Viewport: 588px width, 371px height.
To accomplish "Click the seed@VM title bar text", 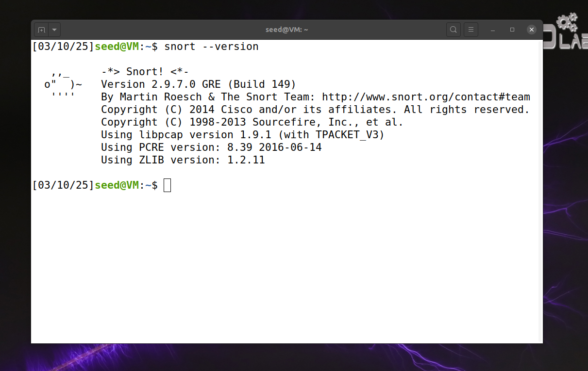I will (x=287, y=30).
